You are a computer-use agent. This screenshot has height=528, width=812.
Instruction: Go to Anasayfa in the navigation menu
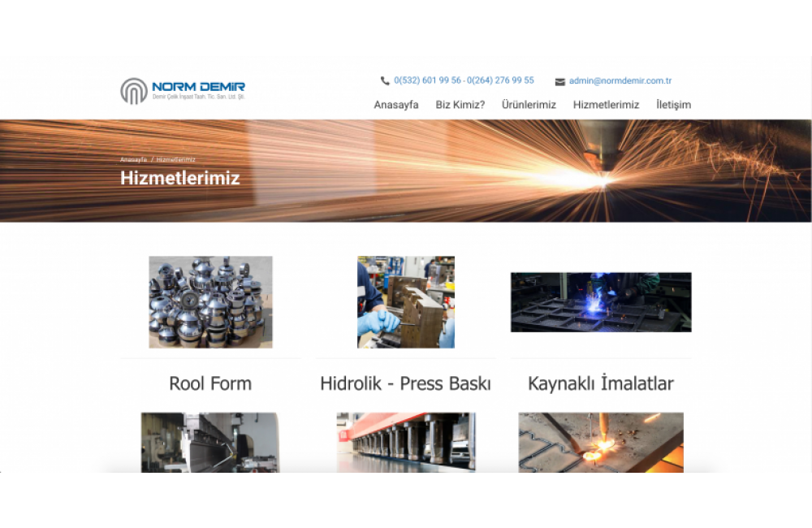pyautogui.click(x=396, y=105)
